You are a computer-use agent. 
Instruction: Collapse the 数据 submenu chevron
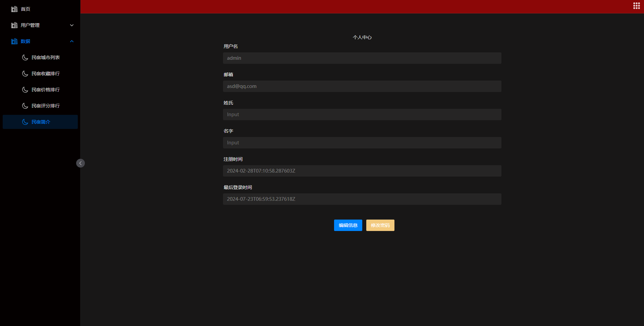[72, 41]
